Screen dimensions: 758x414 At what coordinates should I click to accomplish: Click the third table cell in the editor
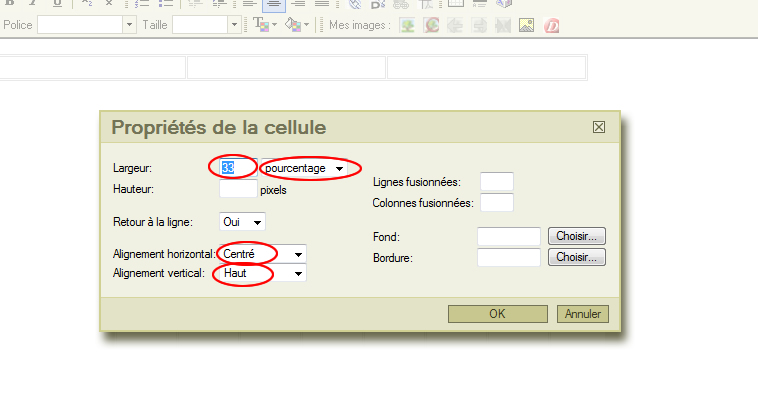tap(486, 67)
